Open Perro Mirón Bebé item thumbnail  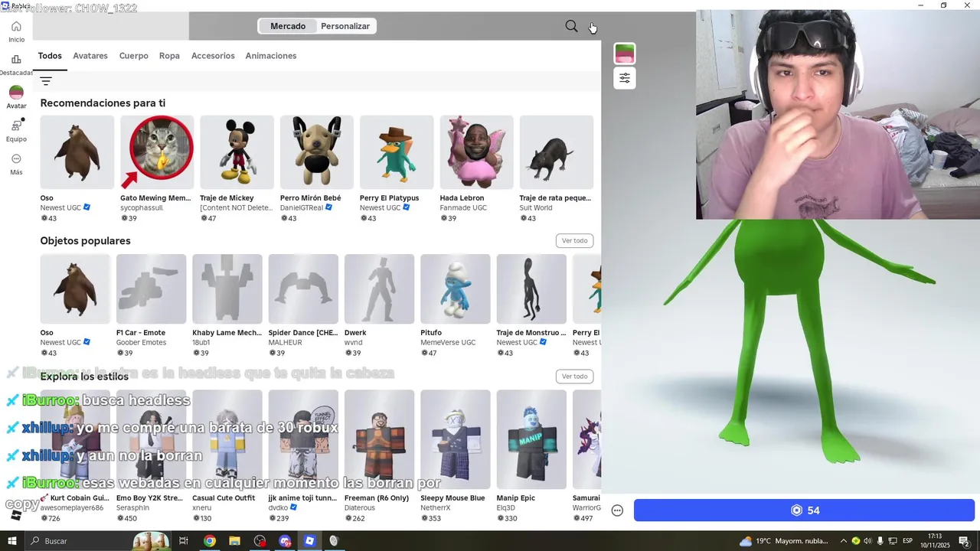pos(317,152)
